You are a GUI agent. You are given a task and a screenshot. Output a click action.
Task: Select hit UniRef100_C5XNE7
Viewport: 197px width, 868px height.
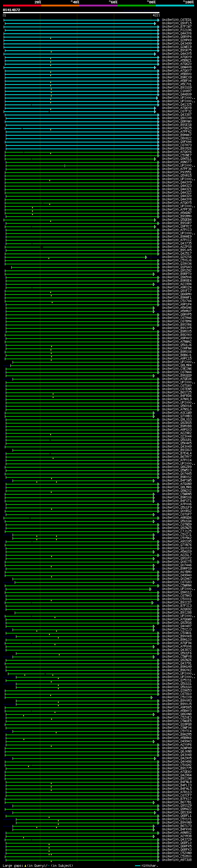pos(176,155)
